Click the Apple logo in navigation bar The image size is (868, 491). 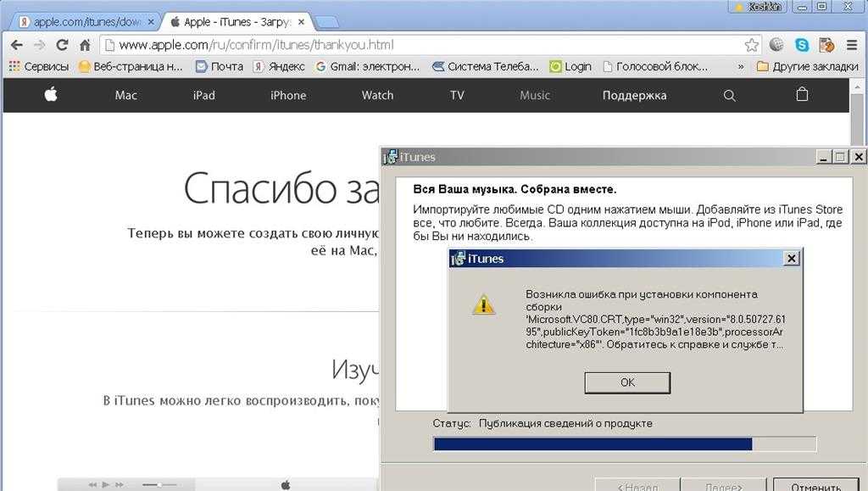51,95
